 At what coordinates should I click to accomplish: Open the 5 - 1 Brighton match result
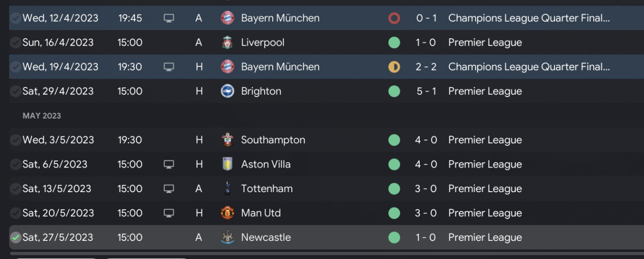coord(426,91)
